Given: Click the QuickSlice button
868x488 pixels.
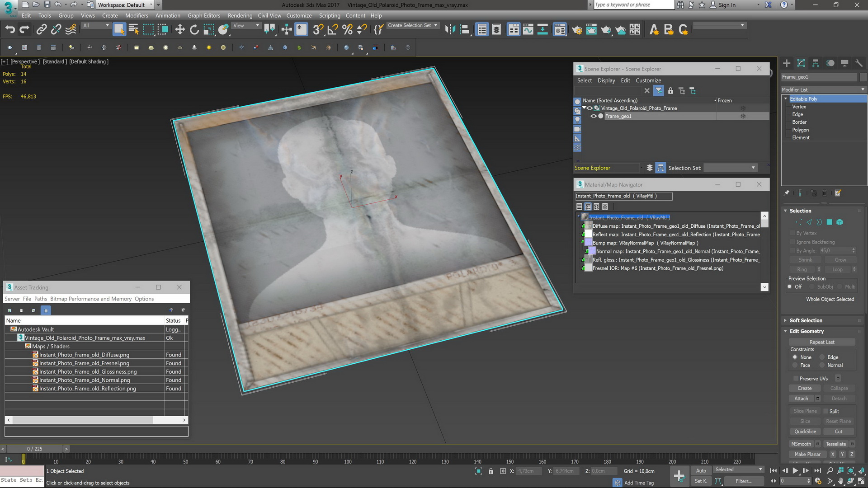Looking at the screenshot, I should pos(805,432).
